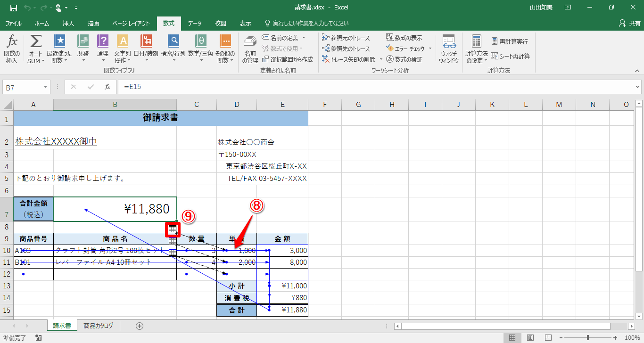Click Evaluate Formula (数式の検証)

[x=404, y=59]
